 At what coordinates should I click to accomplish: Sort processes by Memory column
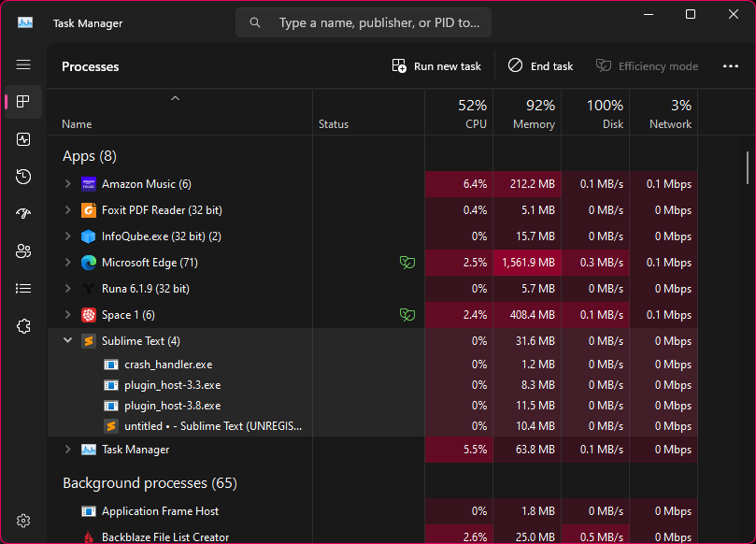coord(527,112)
